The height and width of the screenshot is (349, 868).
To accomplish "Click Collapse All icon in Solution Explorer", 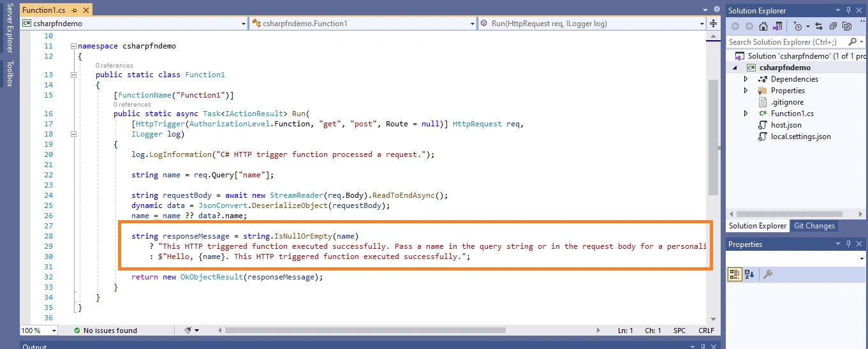I will 833,26.
